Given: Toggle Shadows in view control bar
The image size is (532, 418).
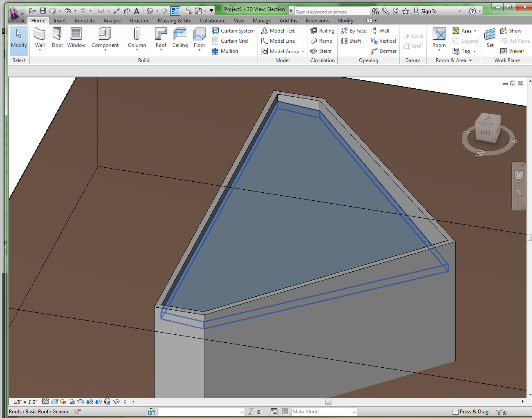Looking at the screenshot, I should click(x=72, y=402).
